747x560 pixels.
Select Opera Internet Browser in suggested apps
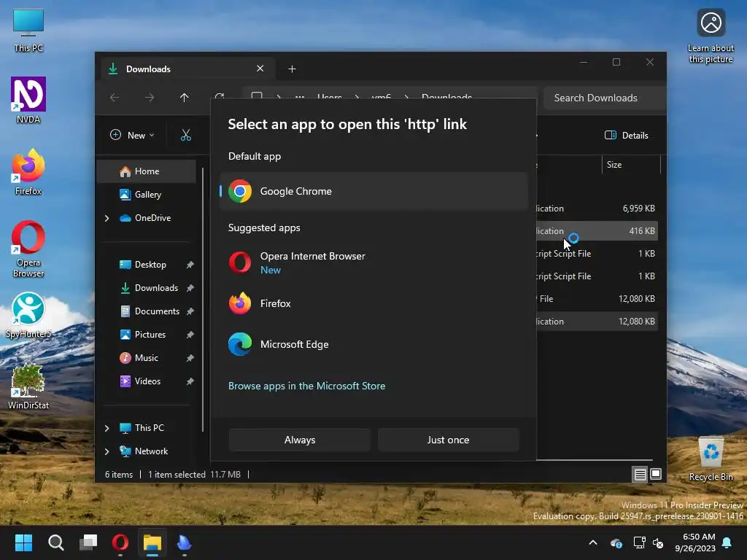click(x=374, y=262)
